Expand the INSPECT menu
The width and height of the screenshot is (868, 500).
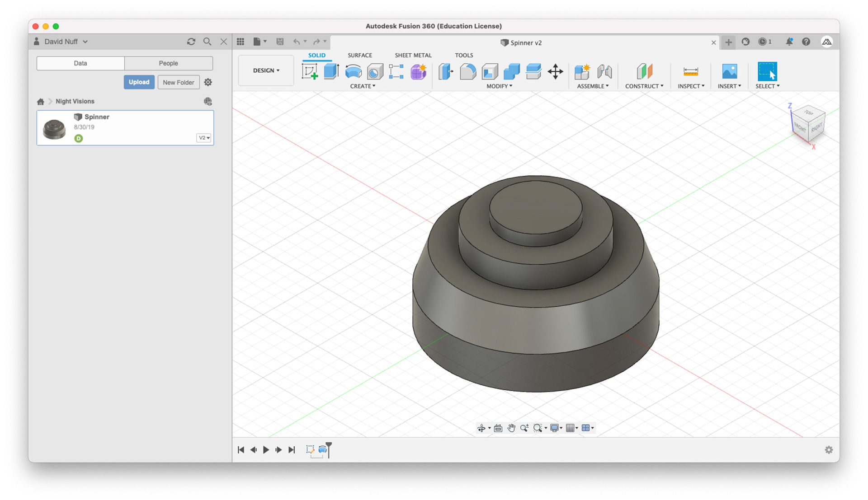pyautogui.click(x=691, y=86)
